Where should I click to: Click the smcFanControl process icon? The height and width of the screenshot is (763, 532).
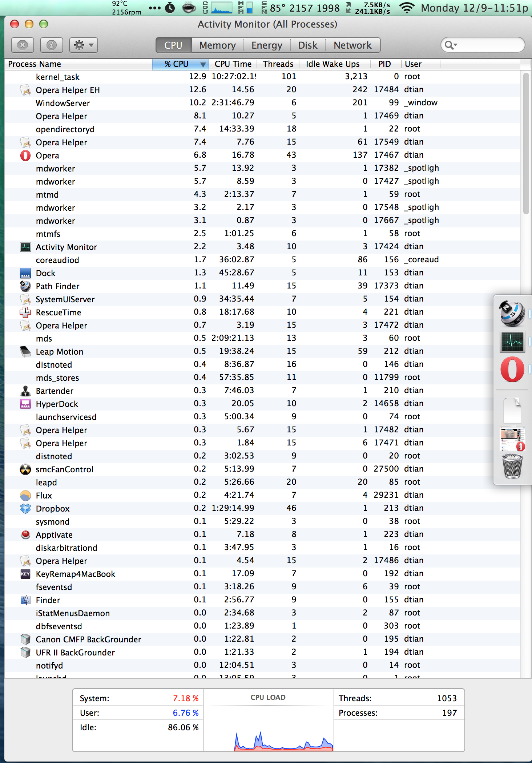[25, 469]
